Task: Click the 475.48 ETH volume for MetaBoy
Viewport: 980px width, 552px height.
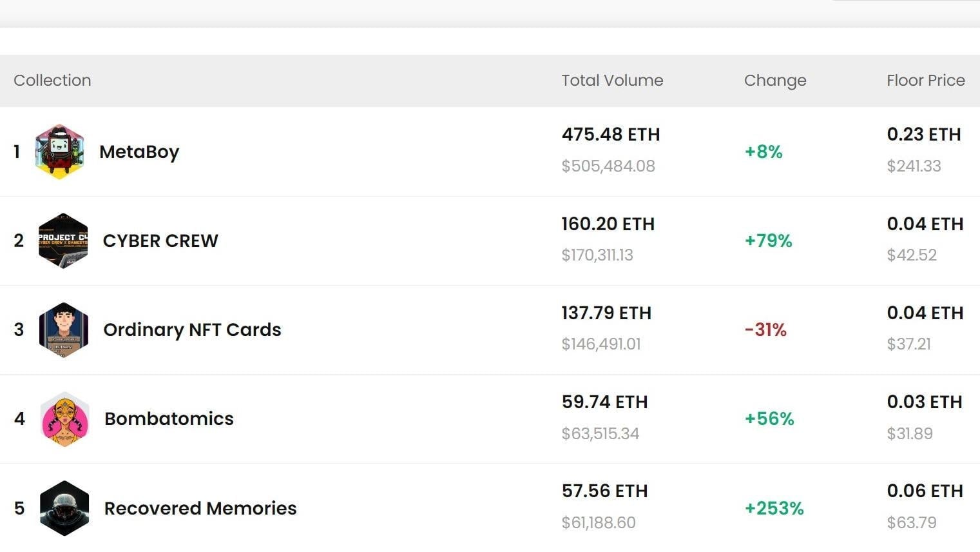Action: point(610,135)
